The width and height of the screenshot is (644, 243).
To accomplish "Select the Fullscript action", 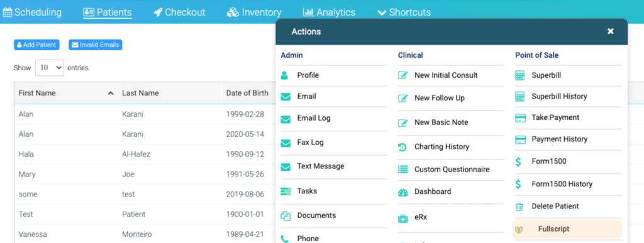I will 567,229.
